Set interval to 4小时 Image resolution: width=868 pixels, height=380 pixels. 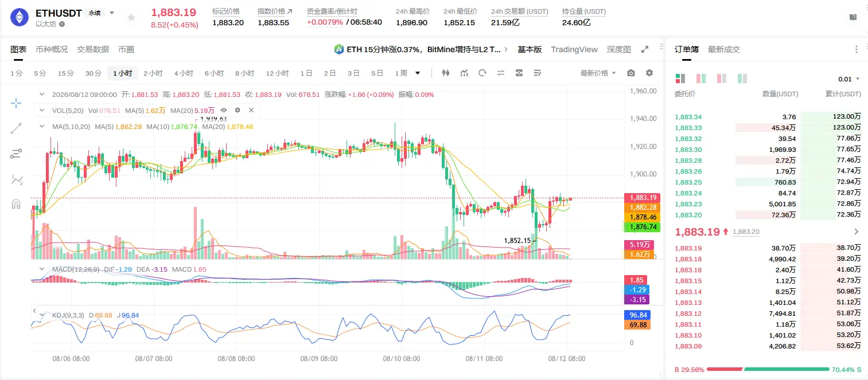pyautogui.click(x=184, y=73)
